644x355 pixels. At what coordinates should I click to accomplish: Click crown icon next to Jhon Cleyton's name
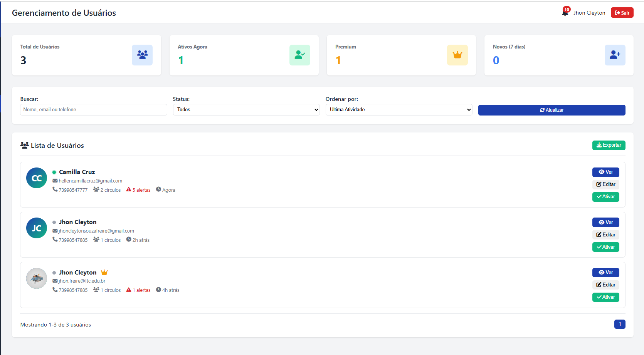click(104, 272)
